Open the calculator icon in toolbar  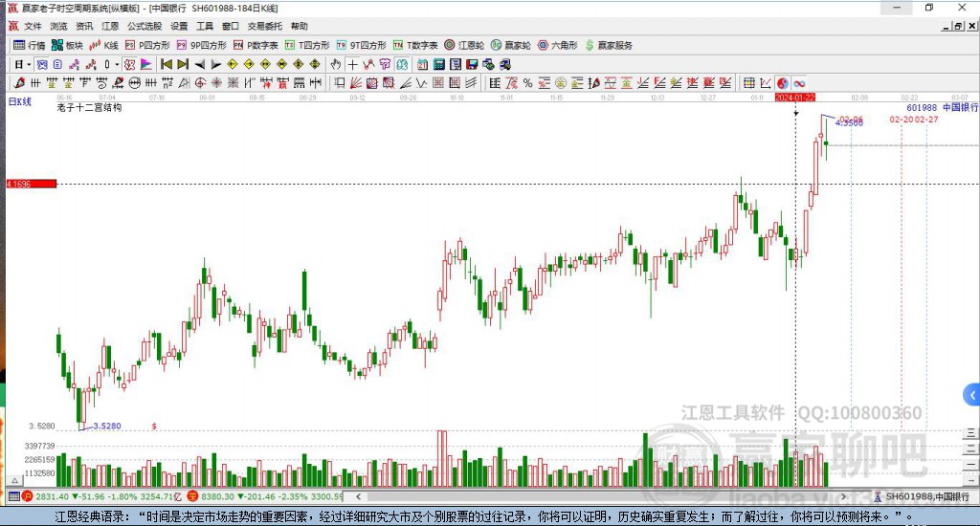pos(438,64)
